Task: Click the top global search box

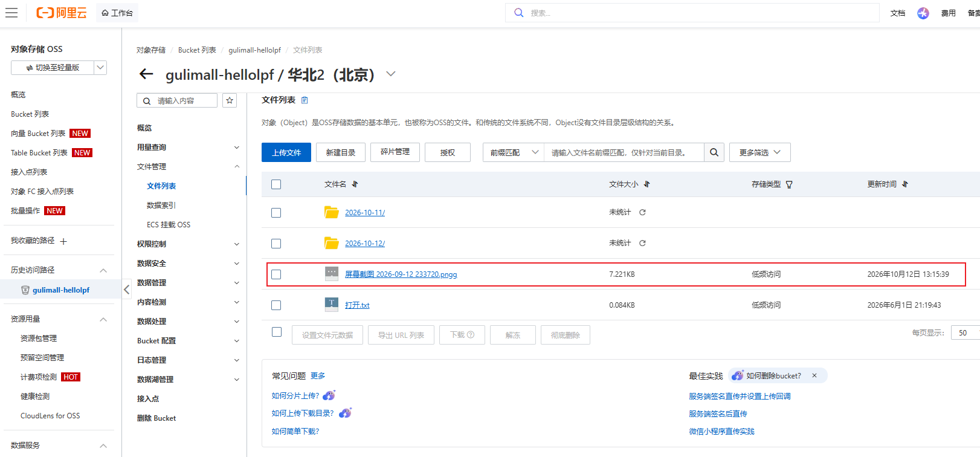Action: pyautogui.click(x=692, y=13)
